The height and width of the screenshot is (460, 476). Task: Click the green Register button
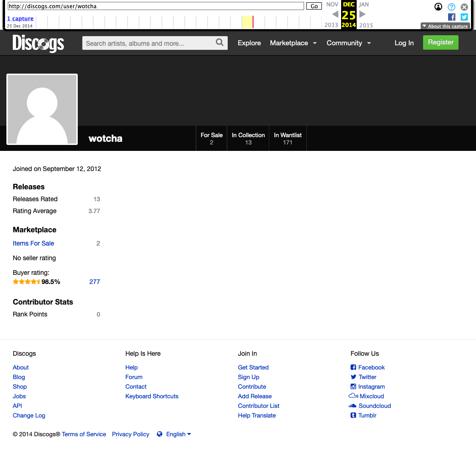(x=440, y=42)
